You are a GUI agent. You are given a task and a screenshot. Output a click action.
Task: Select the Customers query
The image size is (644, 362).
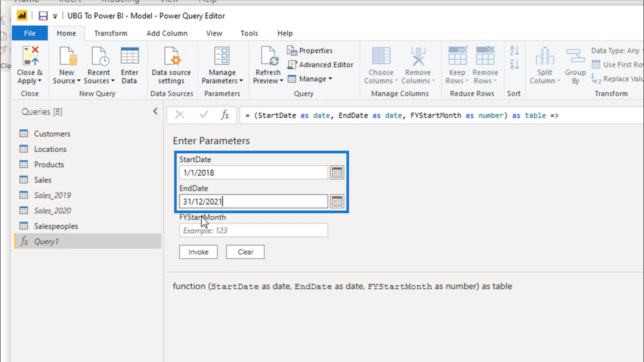tap(88, 134)
